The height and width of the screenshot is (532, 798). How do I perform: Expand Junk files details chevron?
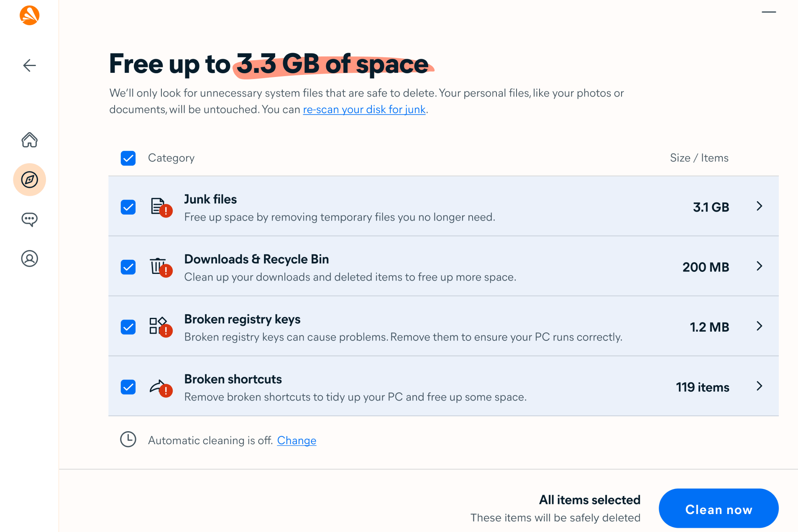[x=759, y=206]
